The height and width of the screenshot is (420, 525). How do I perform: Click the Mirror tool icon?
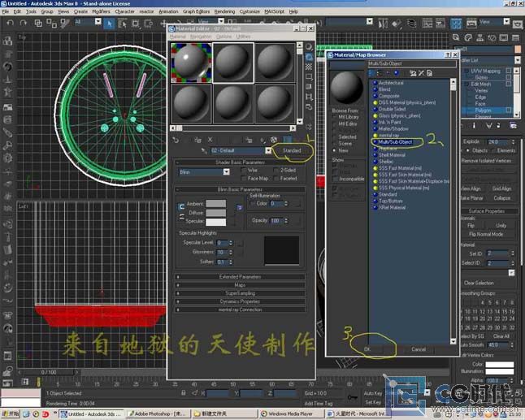pos(383,24)
